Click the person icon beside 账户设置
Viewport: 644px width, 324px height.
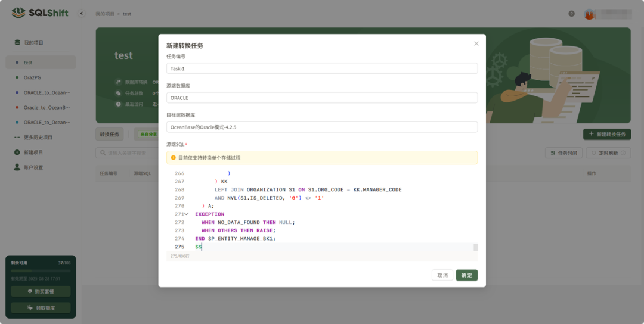[x=17, y=167]
